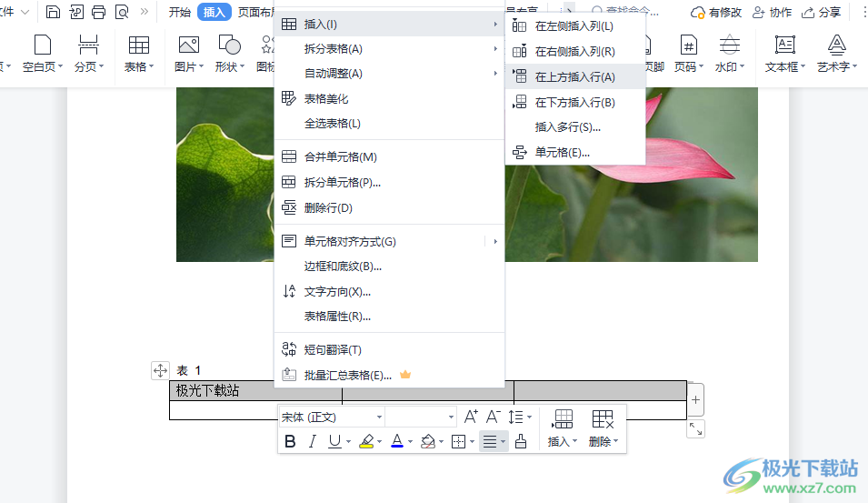Open the 拆分表格(A) submenu
Image resolution: width=868 pixels, height=503 pixels.
coord(389,49)
